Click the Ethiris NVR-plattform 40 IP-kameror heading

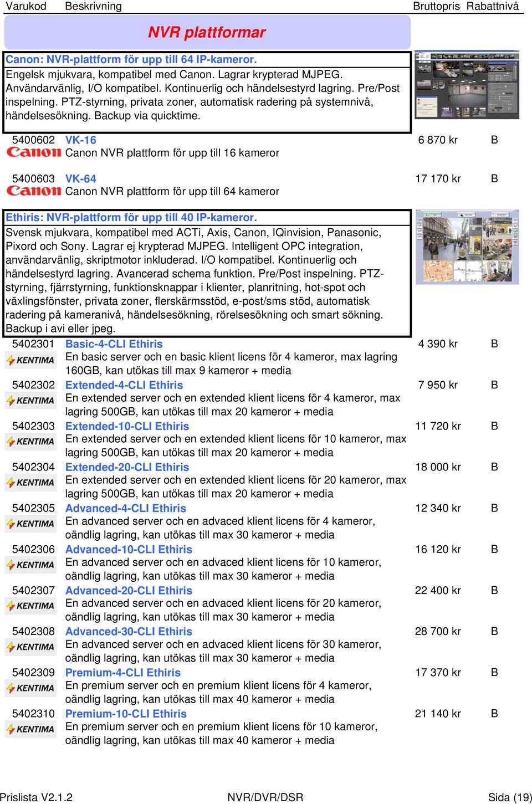(131, 217)
